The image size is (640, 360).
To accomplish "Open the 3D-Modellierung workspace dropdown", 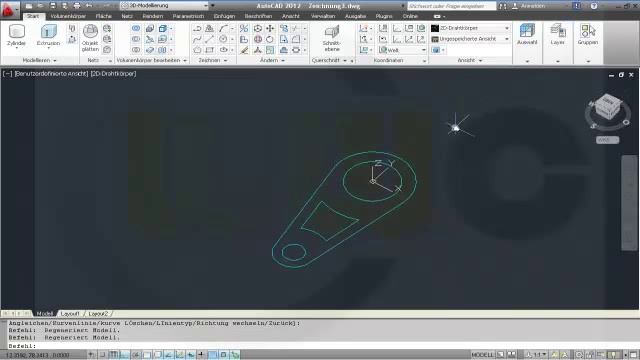I will pyautogui.click(x=165, y=6).
